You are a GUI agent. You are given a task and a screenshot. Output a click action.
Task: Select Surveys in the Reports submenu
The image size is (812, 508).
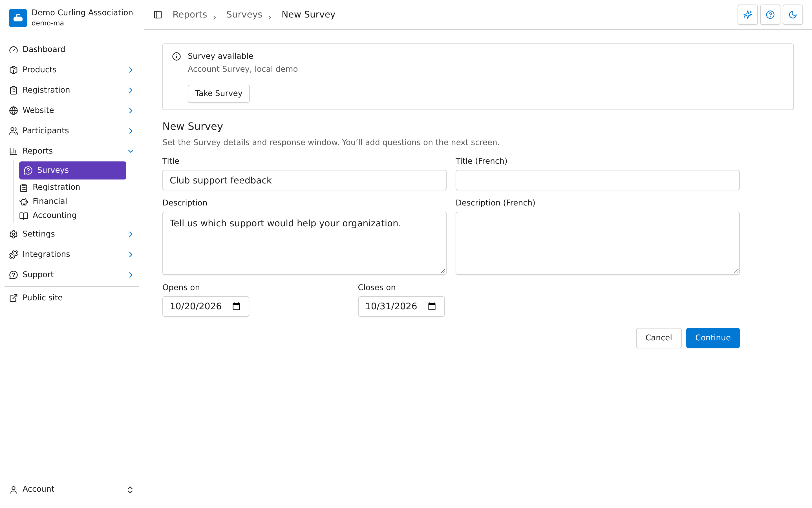point(72,170)
